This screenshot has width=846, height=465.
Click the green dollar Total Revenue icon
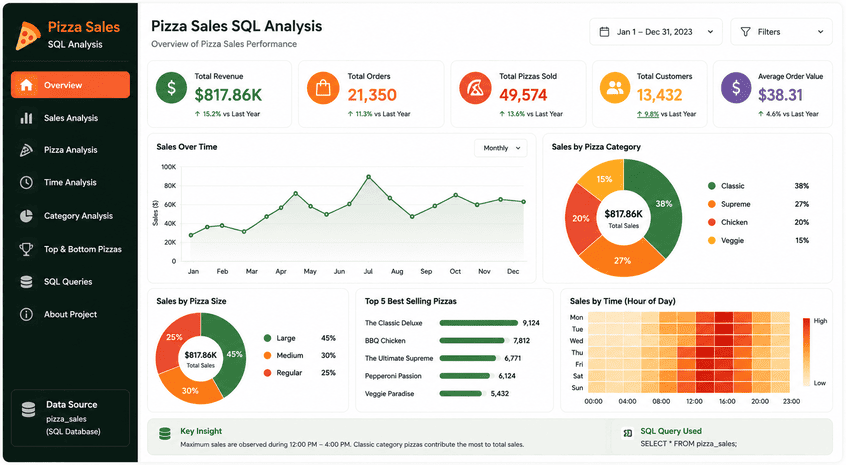point(172,87)
